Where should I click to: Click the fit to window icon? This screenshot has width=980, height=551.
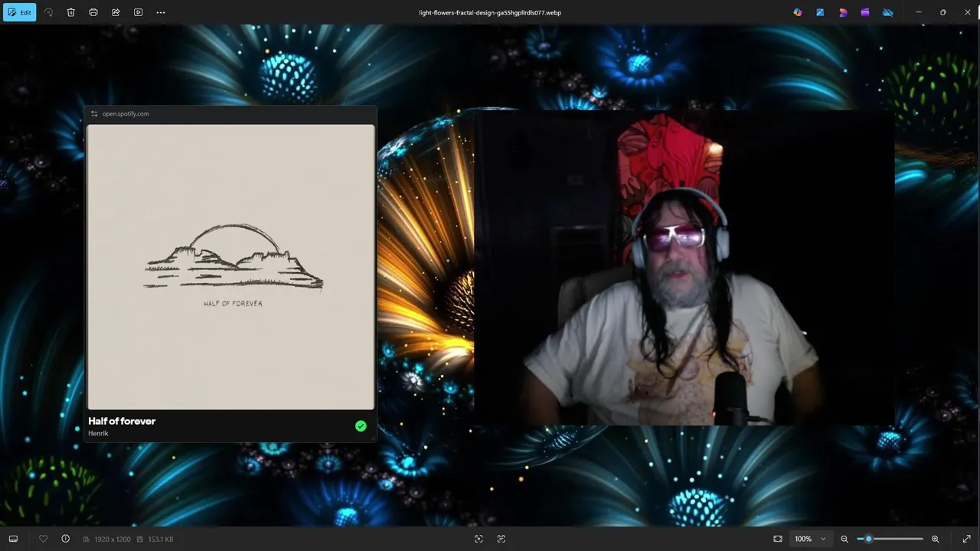click(778, 539)
